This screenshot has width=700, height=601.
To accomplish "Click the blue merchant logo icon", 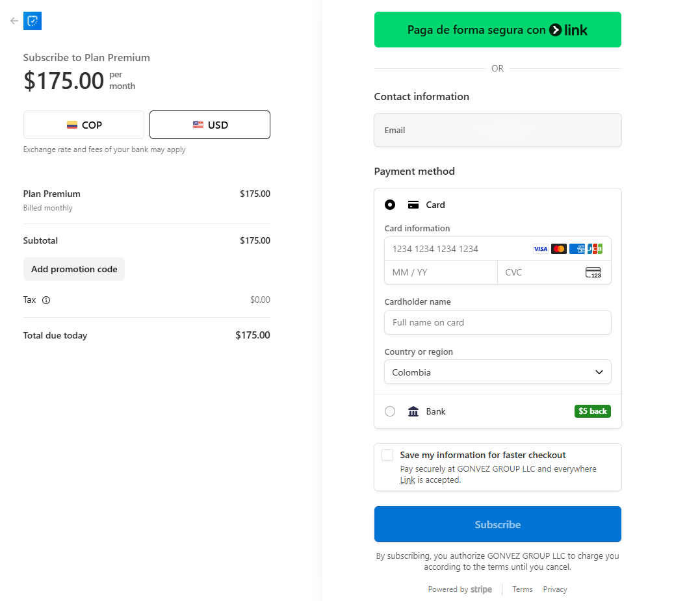I will (x=32, y=21).
